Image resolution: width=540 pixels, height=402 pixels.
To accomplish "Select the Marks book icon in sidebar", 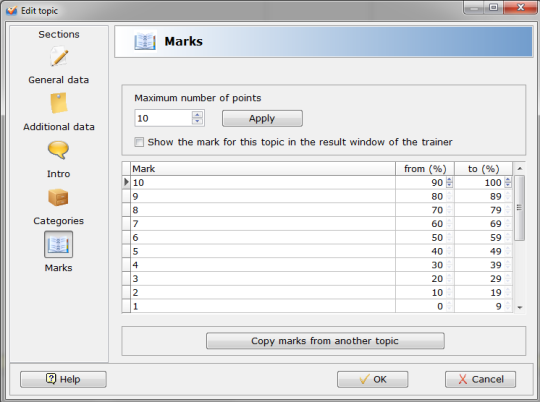I will coord(58,244).
